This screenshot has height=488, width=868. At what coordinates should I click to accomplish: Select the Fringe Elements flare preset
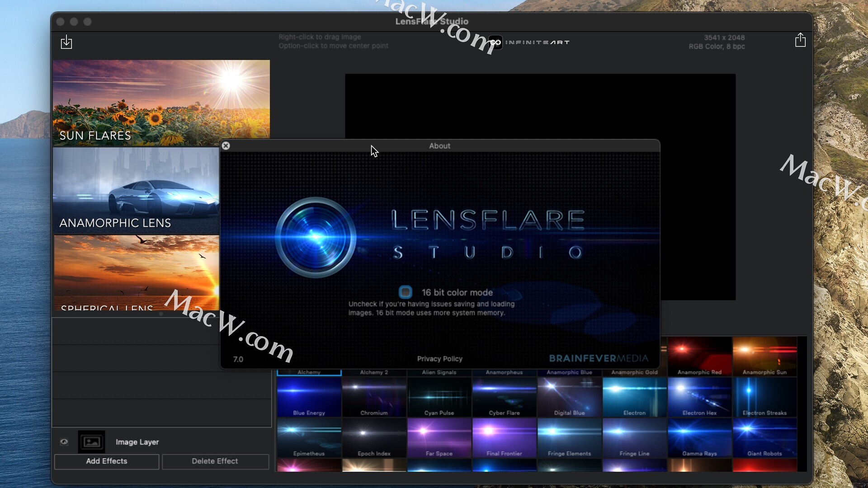click(569, 438)
